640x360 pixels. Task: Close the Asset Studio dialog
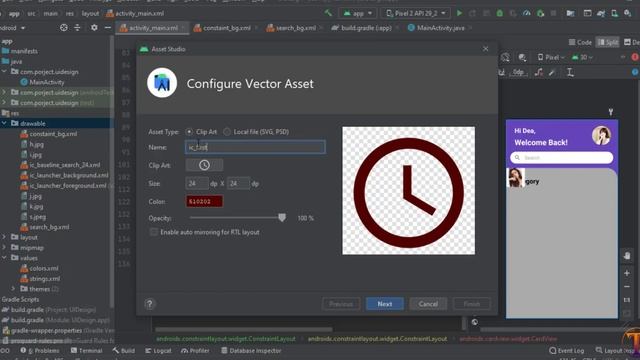485,49
